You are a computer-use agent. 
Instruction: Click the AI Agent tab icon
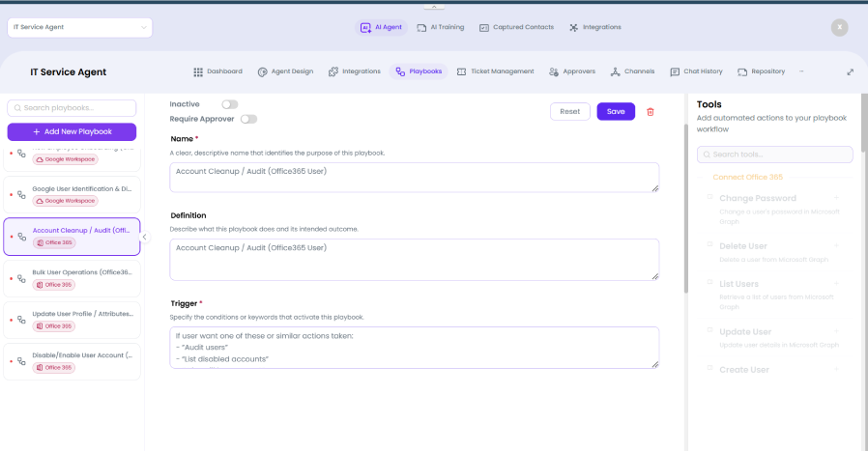(x=365, y=28)
